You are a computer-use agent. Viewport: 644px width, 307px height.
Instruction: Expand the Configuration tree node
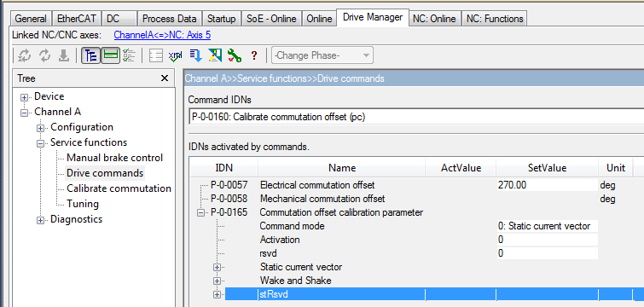click(x=41, y=128)
